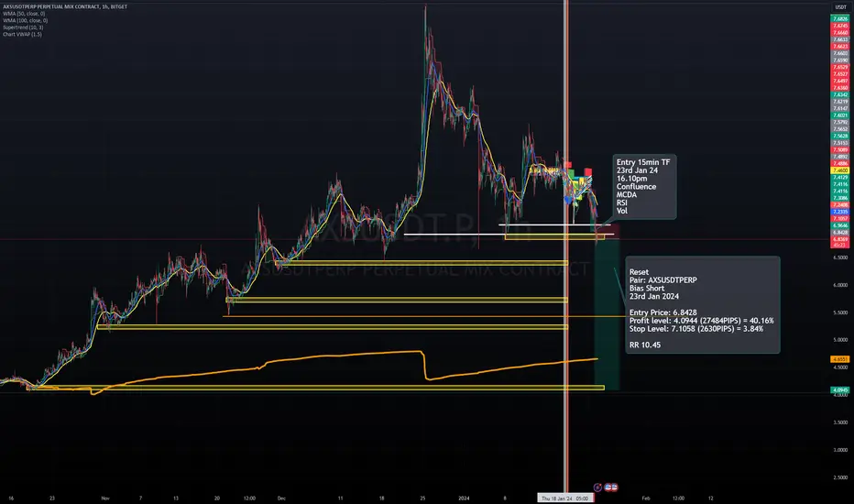This screenshot has width=854, height=504.
Task: Click the orange 4.6551 VWAP price label
Action: 840,359
